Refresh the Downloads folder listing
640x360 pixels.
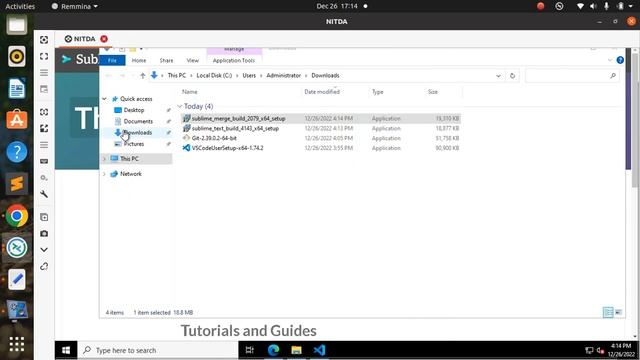[x=512, y=76]
